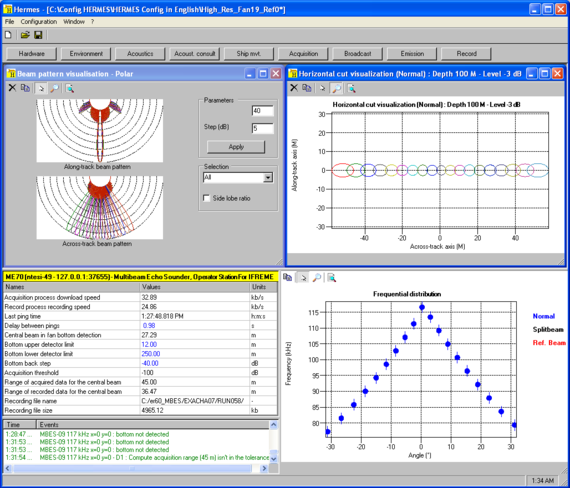Viewport: 570px width, 488px height.
Task: Click the events list scroll-up arrow
Action: click(x=274, y=424)
